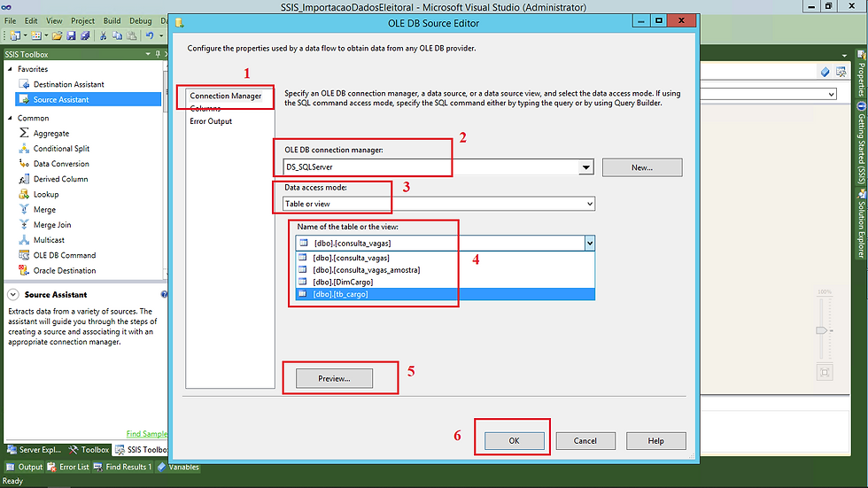Select the Connection Manager page
Image resolution: width=868 pixels, height=488 pixels.
coord(225,96)
